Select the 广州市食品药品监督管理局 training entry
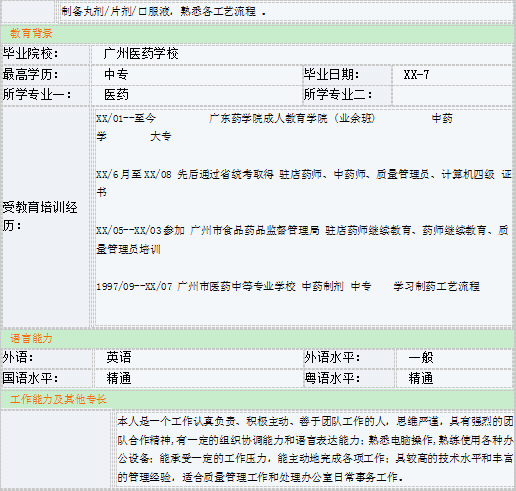 (302, 239)
